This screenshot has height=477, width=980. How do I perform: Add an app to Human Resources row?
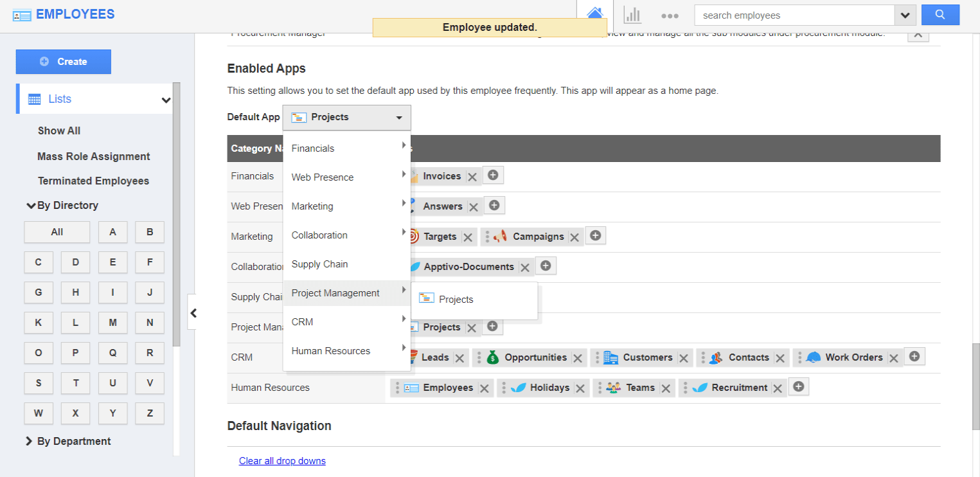pyautogui.click(x=798, y=386)
